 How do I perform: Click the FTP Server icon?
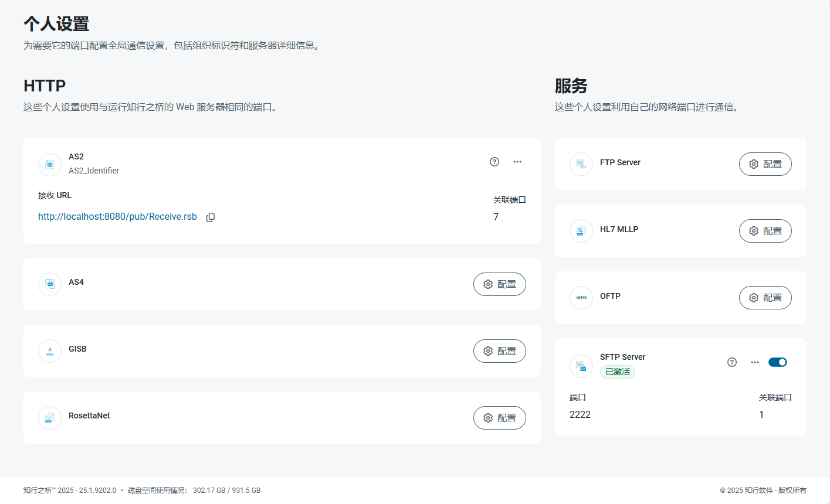click(x=581, y=164)
